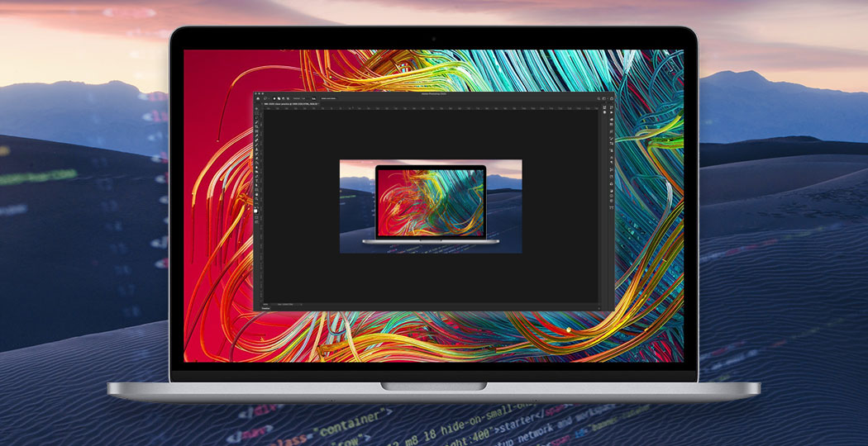Select the Horizontal Type tool
868x446 pixels.
tap(256, 182)
